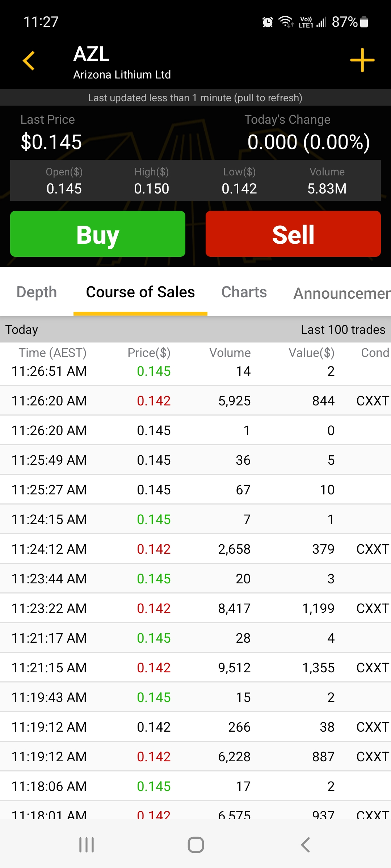Tap the Arizona Lithium Ltd company name
Image resolution: width=391 pixels, height=868 pixels.
point(122,75)
